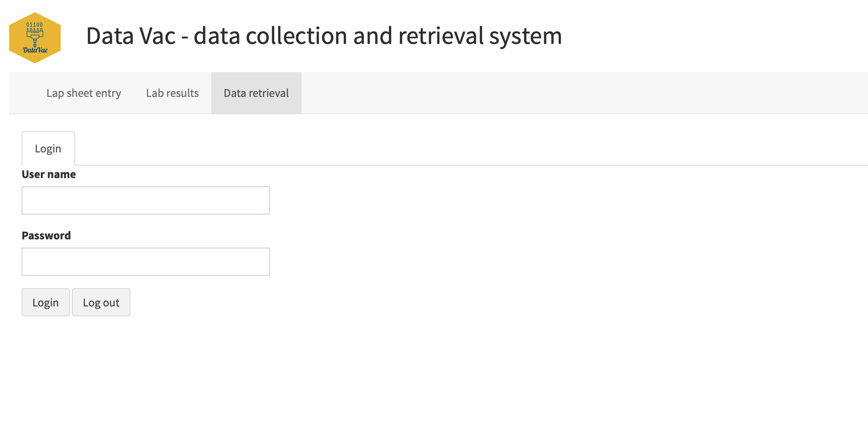
Task: Switch to the Lab results tab
Action: [x=172, y=93]
